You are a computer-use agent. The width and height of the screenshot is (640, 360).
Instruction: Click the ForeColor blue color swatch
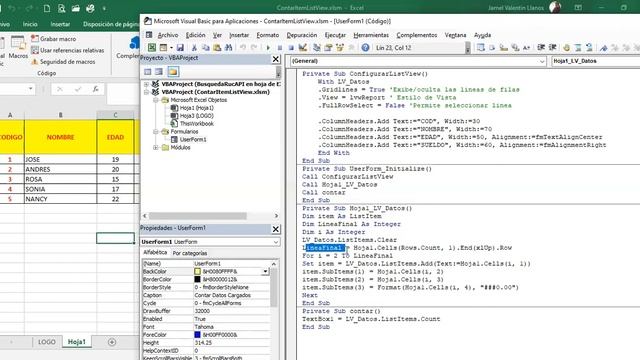coord(198,335)
